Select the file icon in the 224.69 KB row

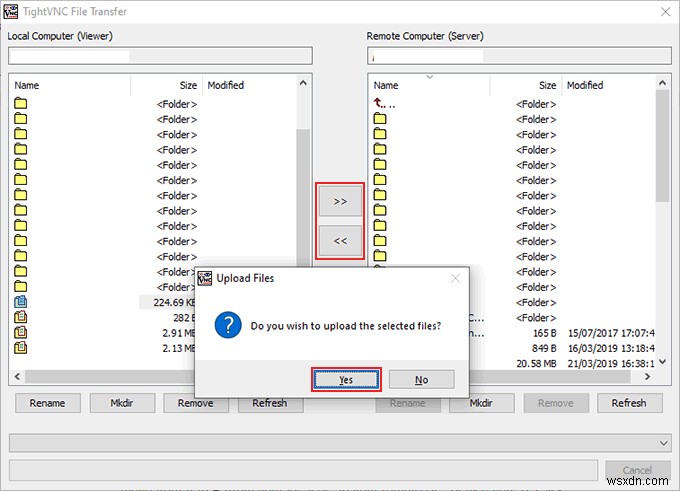[20, 301]
